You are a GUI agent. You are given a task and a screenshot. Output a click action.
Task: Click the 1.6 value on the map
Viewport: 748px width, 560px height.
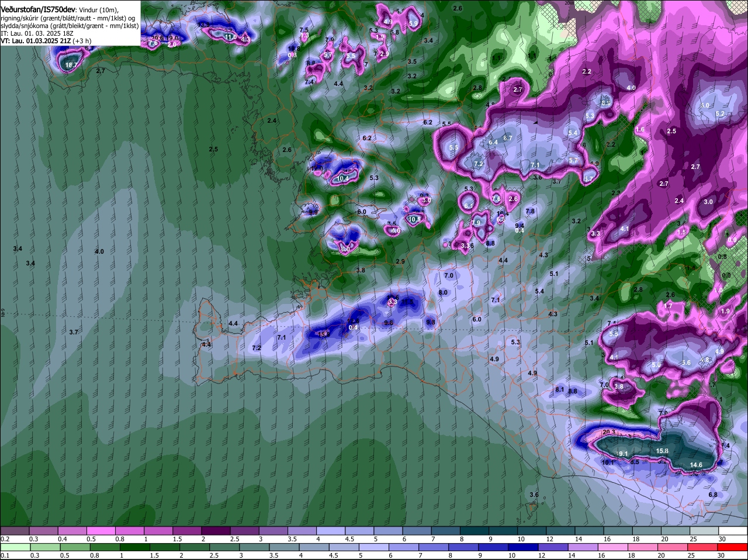[640, 129]
